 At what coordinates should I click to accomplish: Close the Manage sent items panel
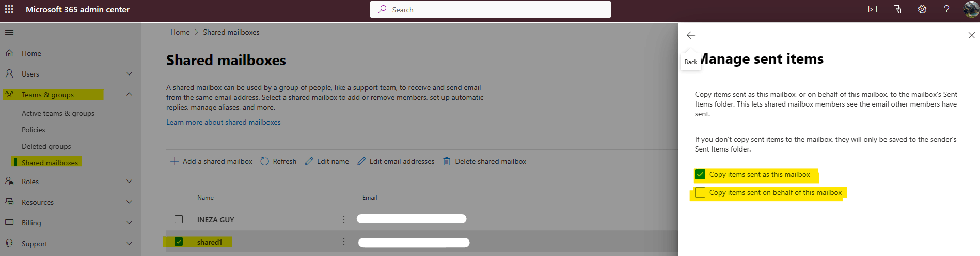(x=971, y=35)
